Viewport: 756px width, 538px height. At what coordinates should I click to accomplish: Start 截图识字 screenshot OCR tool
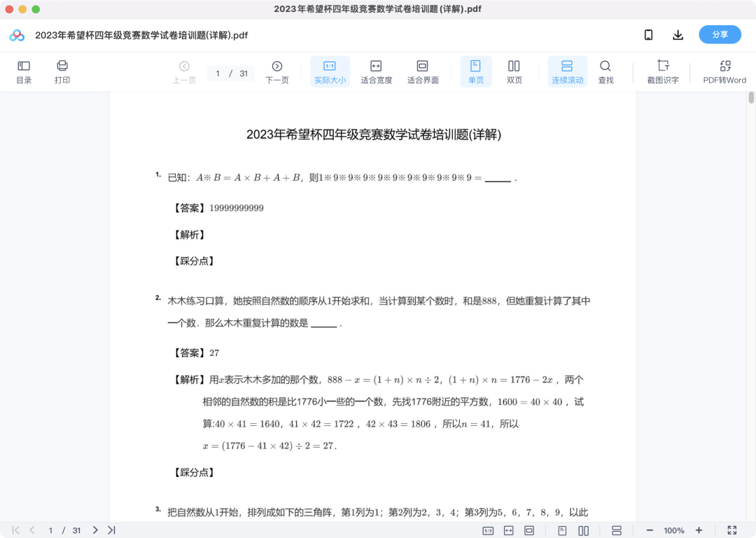pyautogui.click(x=663, y=72)
